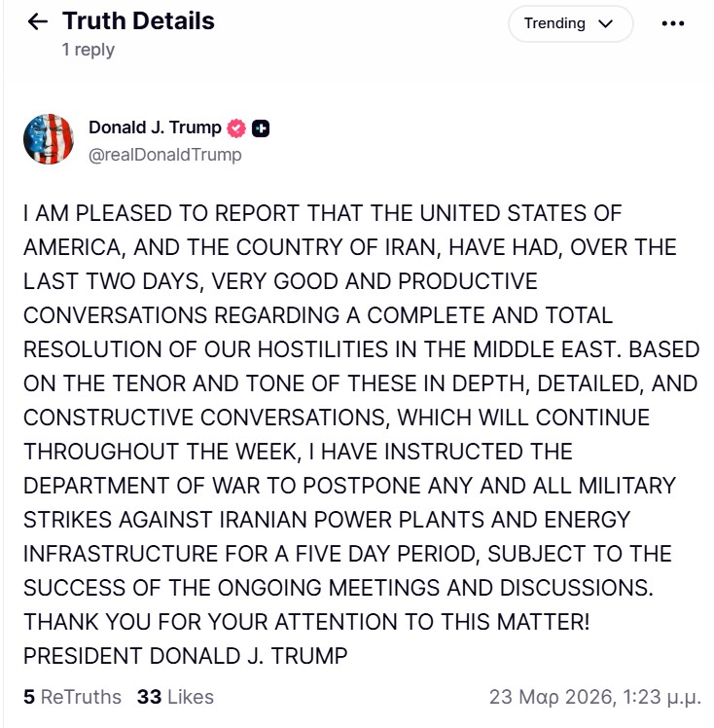The image size is (714, 728).
Task: Open the Trending sort dropdown
Action: 569,23
